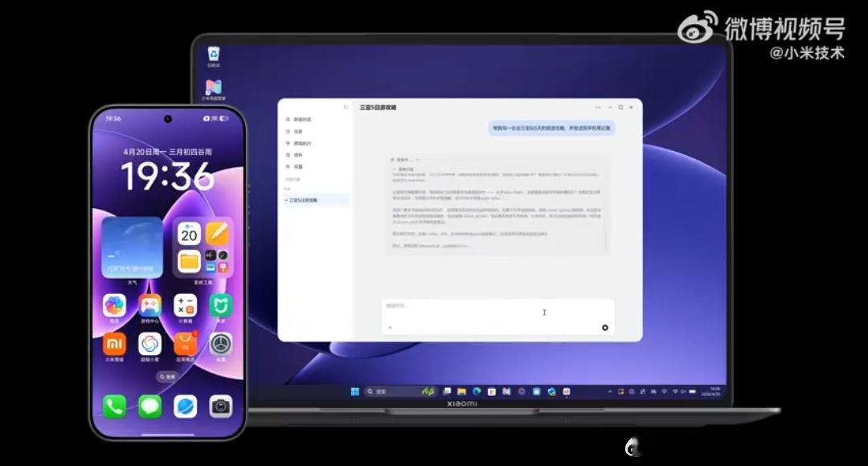Click the attachment plus icon in input box

391,328
